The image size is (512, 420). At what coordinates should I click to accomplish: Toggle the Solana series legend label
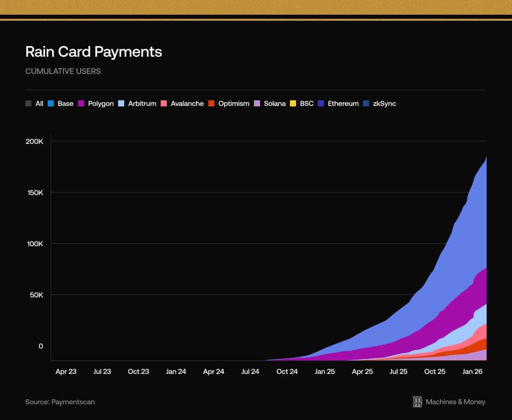coord(275,103)
